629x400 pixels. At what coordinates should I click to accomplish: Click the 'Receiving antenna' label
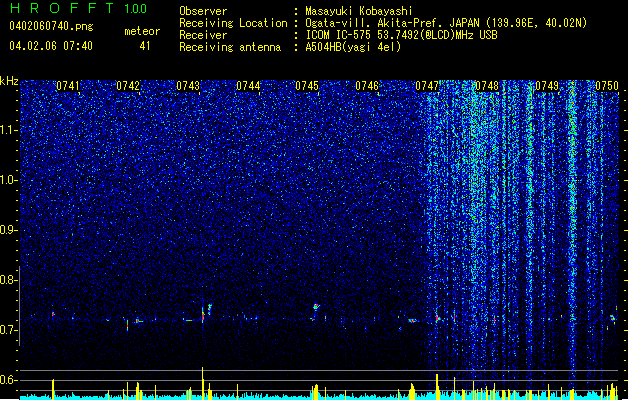click(x=230, y=47)
